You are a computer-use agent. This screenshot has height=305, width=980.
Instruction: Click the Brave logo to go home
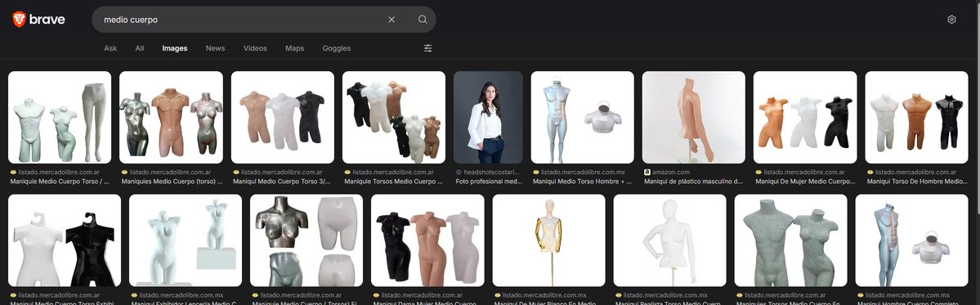coord(38,20)
